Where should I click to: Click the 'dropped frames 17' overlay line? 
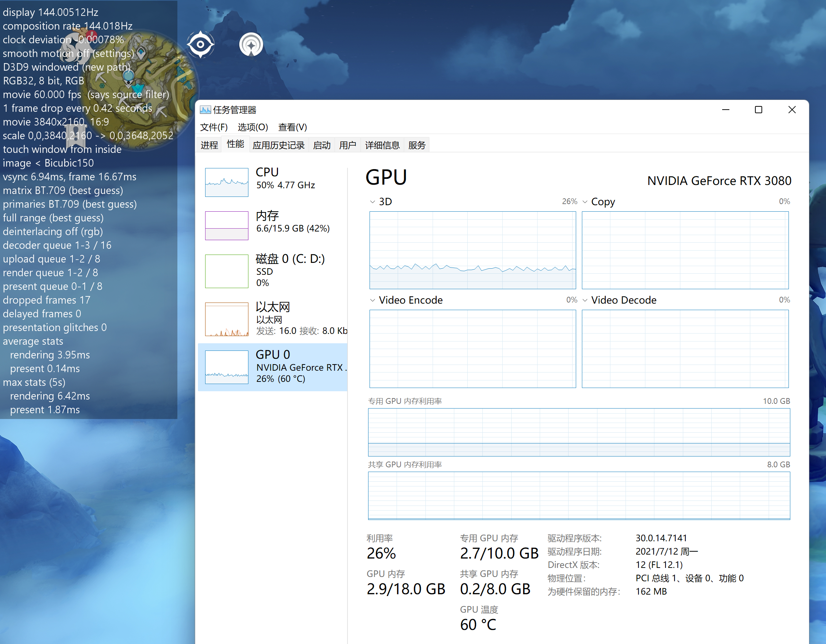point(47,300)
